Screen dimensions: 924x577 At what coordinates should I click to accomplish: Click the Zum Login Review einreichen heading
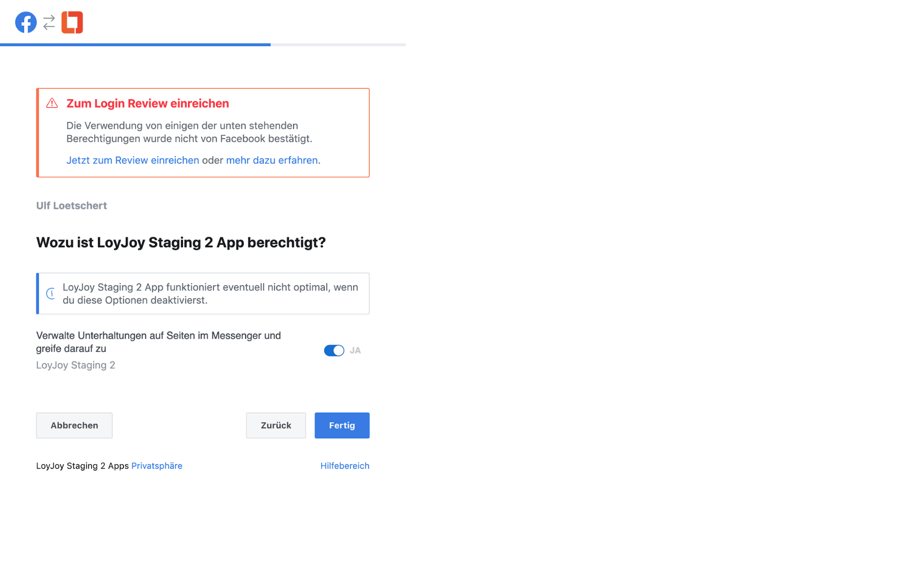click(x=147, y=103)
